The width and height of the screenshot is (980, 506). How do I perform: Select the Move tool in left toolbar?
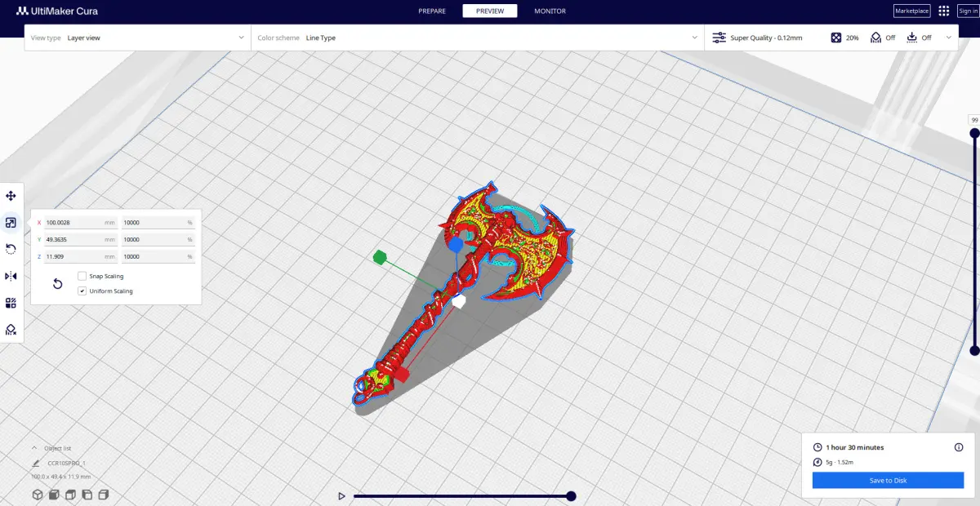tap(11, 196)
